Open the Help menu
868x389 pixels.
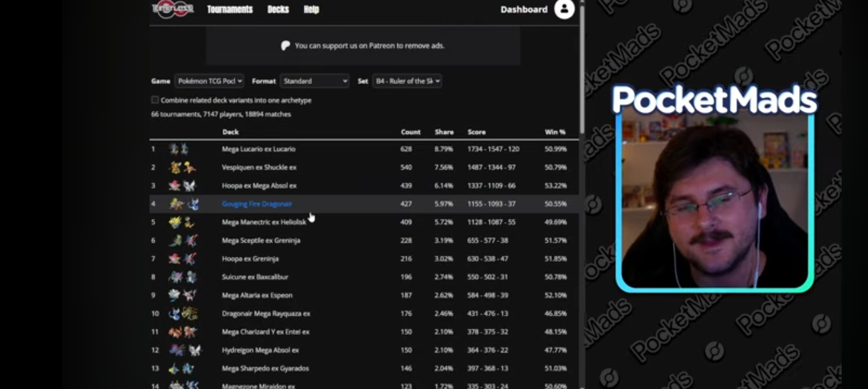311,9
